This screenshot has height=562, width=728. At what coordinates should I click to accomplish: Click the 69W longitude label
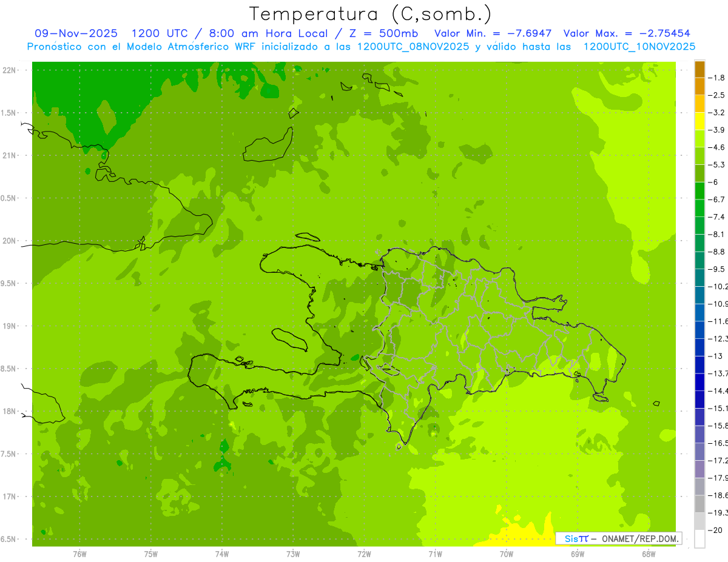[578, 554]
